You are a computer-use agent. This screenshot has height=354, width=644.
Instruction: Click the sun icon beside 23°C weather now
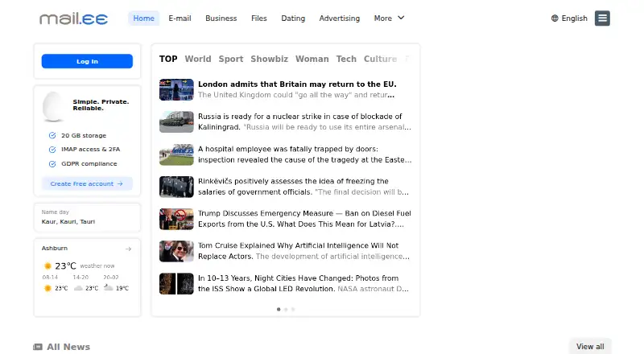click(47, 266)
